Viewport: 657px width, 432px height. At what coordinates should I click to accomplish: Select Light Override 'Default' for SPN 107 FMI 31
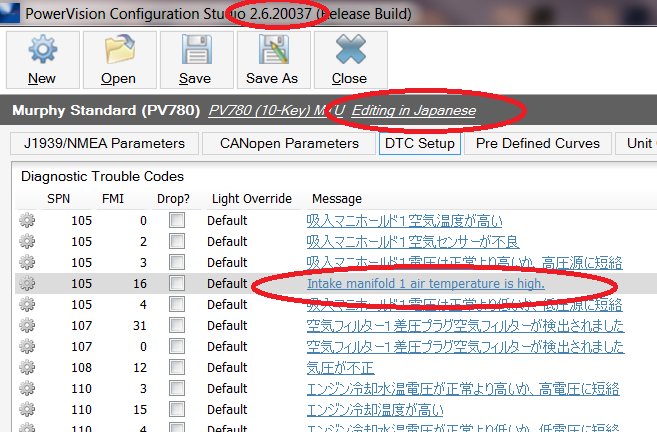tap(227, 326)
